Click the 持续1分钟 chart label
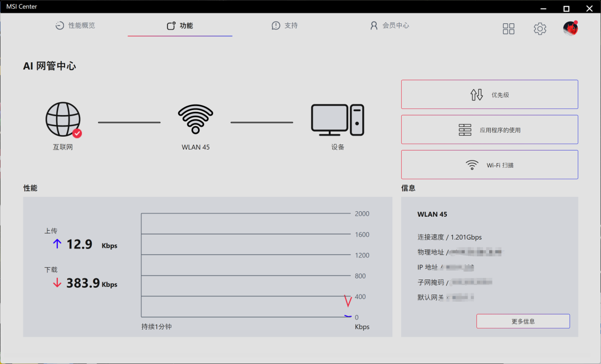This screenshot has height=364, width=601. click(156, 327)
